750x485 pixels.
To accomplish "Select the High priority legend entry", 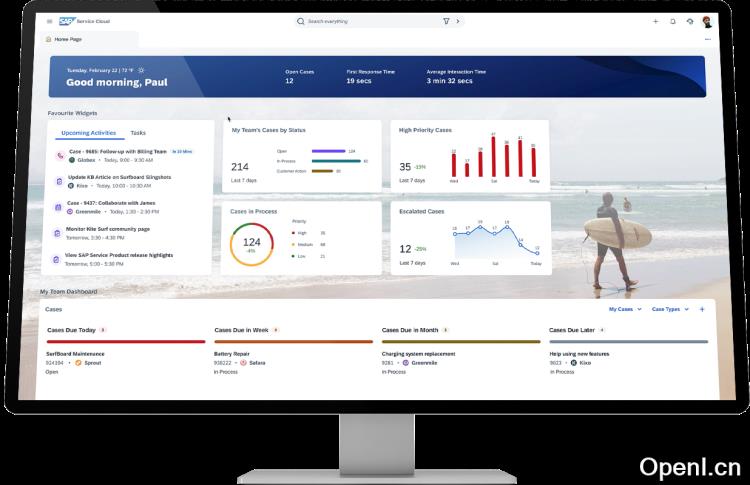I will [308, 233].
